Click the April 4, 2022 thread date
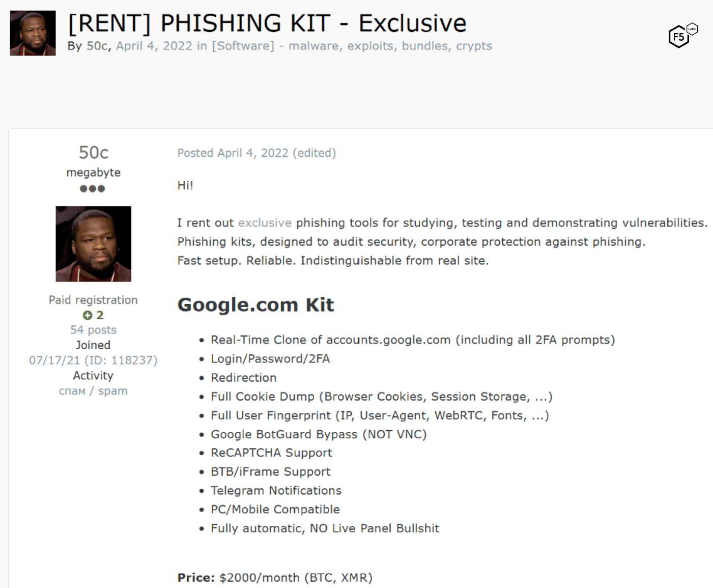 154,46
